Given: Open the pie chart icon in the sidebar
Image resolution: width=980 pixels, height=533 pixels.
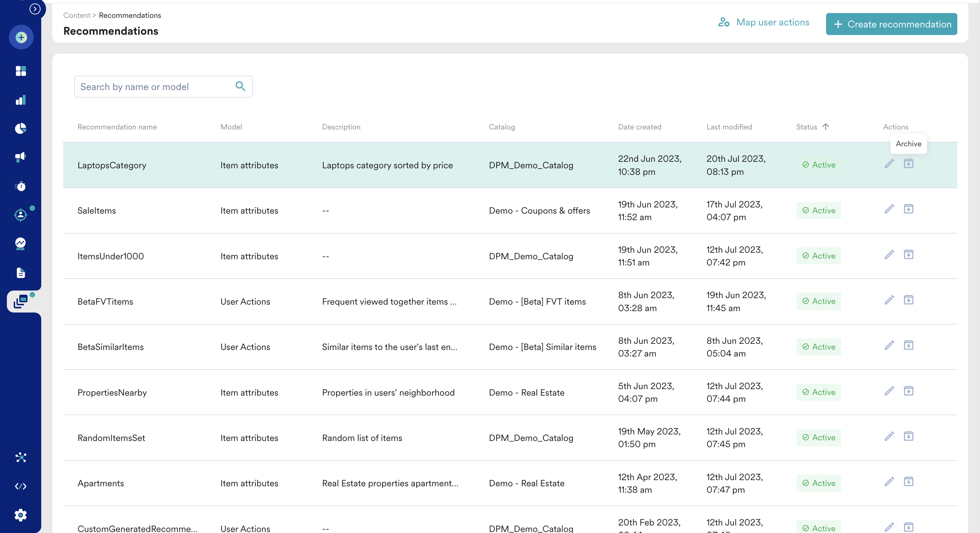Looking at the screenshot, I should (x=21, y=128).
